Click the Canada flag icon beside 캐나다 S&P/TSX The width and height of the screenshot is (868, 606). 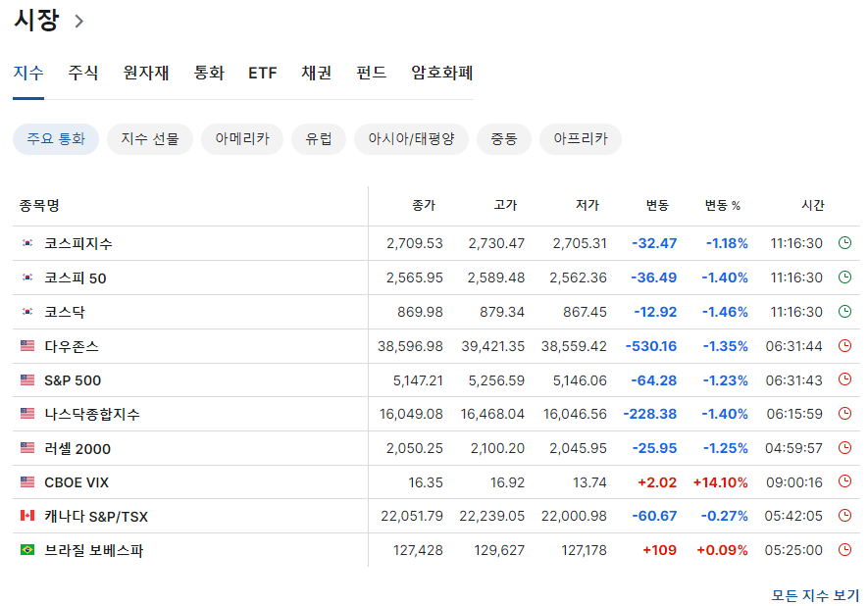point(27,516)
